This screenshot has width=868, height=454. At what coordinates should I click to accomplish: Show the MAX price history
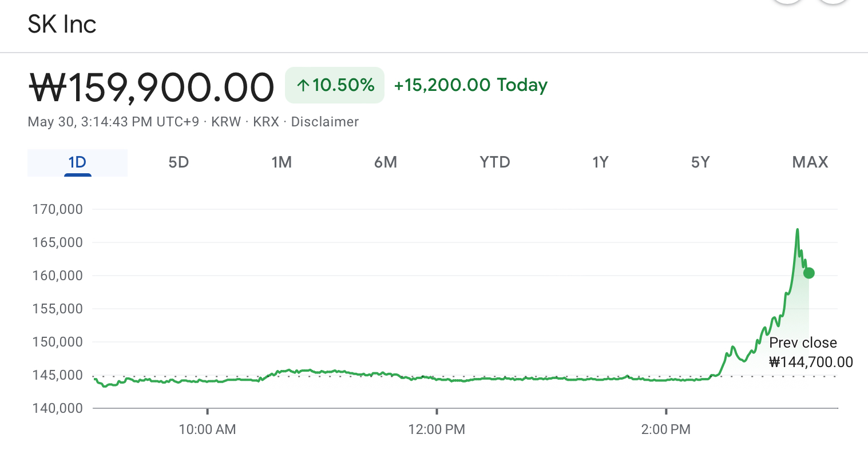[810, 163]
